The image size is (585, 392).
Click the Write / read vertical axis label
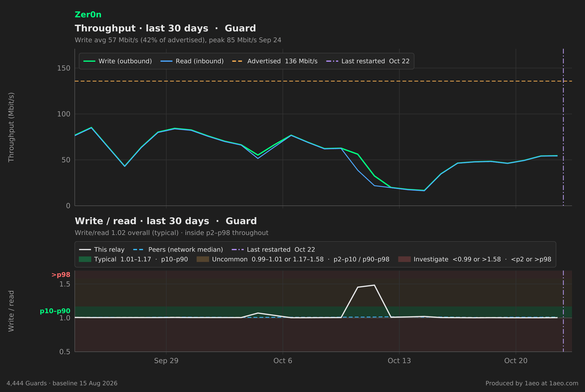(11, 311)
